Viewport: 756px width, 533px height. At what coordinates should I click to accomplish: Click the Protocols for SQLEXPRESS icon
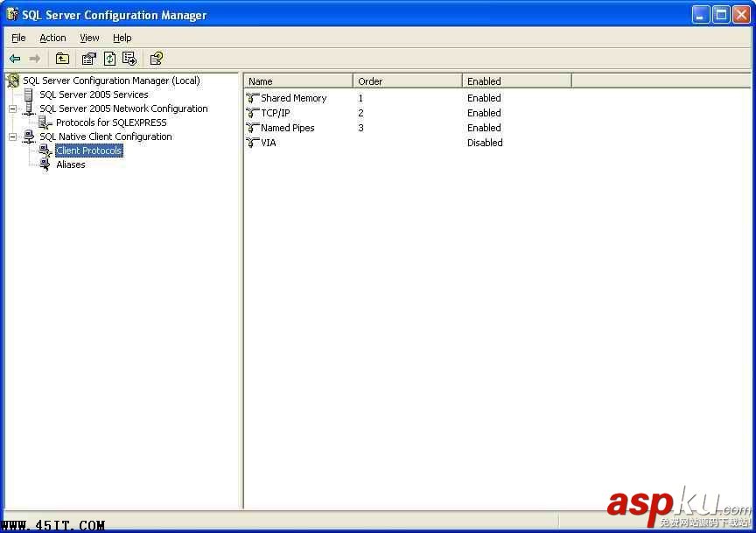[x=45, y=123]
